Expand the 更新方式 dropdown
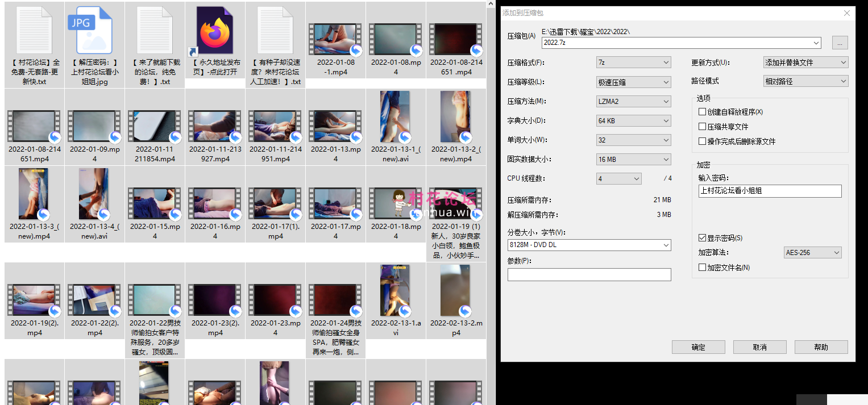The width and height of the screenshot is (868, 405). click(805, 62)
